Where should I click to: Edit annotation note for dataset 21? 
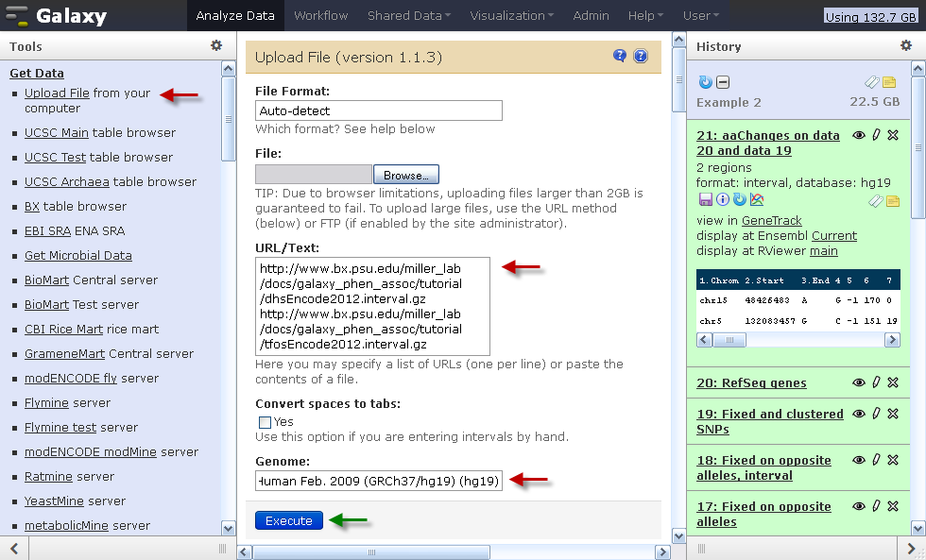coord(893,201)
